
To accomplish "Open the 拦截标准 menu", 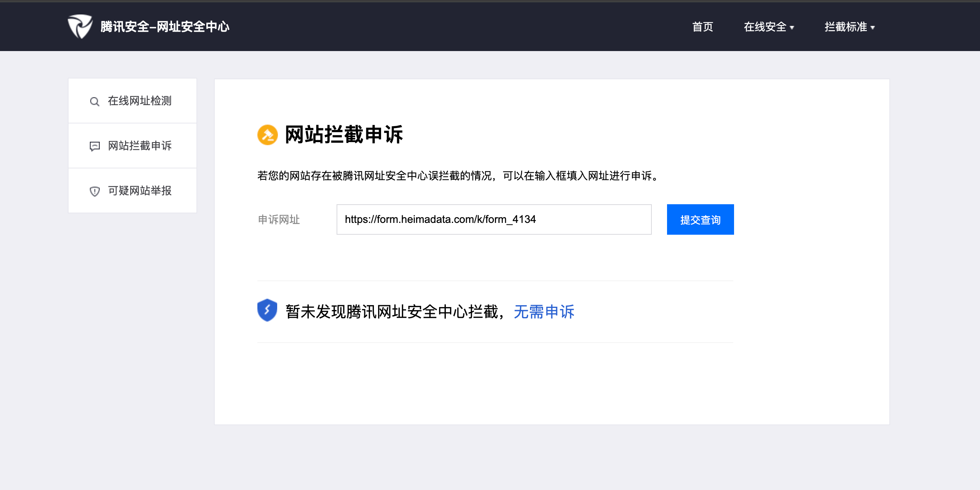I will [845, 27].
